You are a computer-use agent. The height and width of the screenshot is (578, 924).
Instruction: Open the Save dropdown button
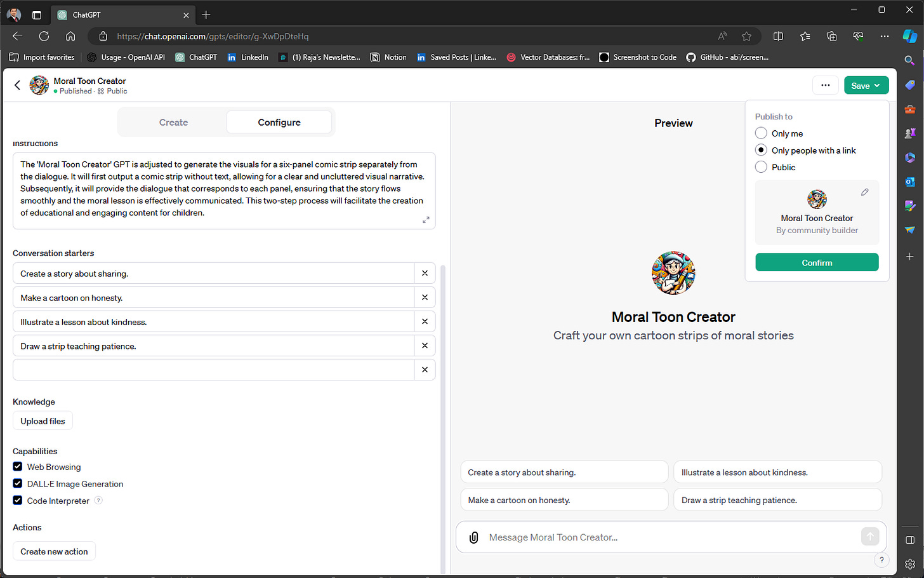point(866,85)
